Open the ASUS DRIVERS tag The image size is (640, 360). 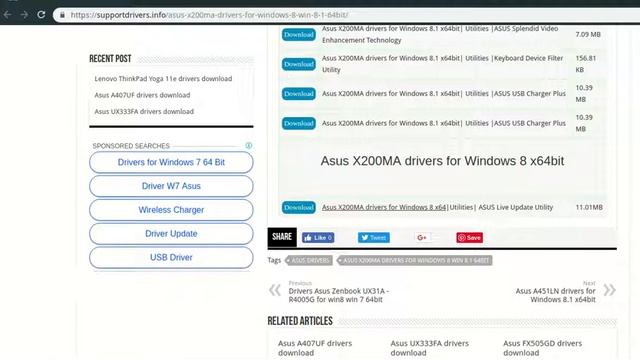click(309, 260)
